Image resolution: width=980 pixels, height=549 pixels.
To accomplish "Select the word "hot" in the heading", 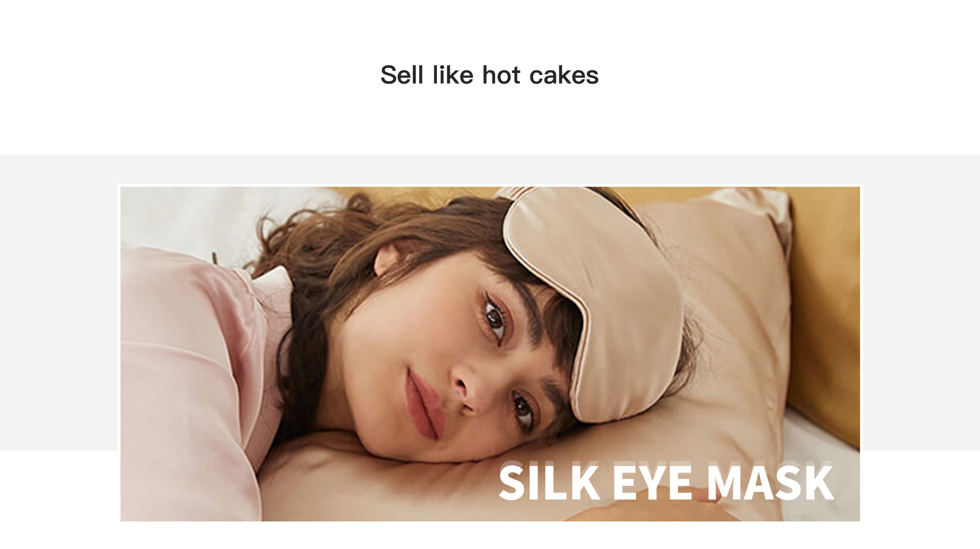I will coord(501,75).
